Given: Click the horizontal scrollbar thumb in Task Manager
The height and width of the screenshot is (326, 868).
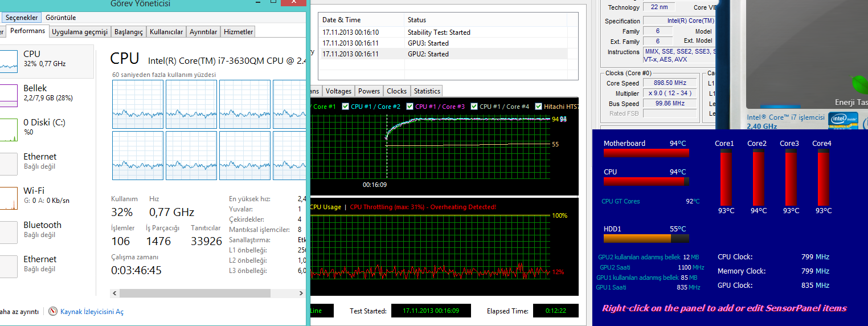Looking at the screenshot, I should tap(195, 293).
